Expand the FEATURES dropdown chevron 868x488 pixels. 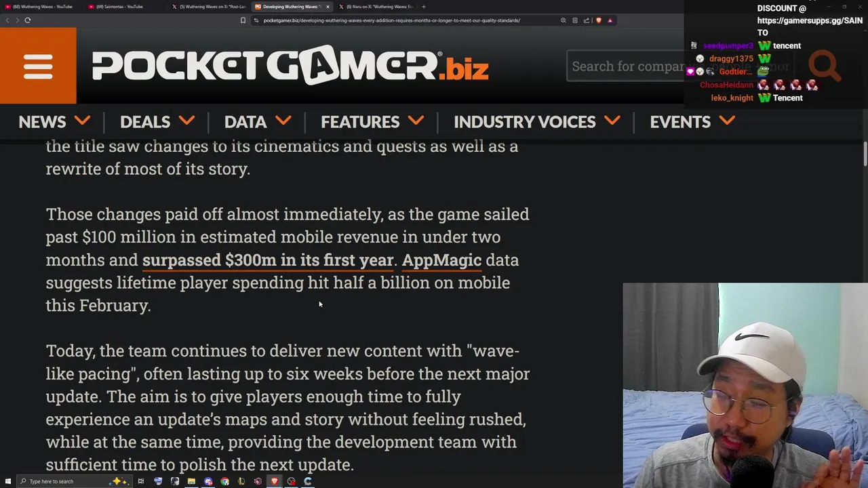click(416, 121)
